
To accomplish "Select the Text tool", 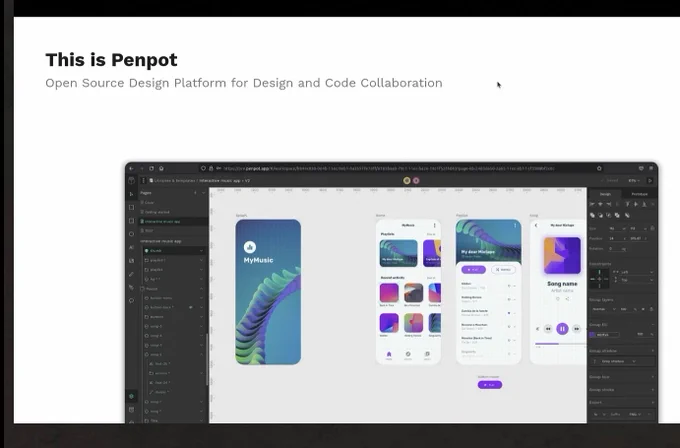I will pos(131,247).
